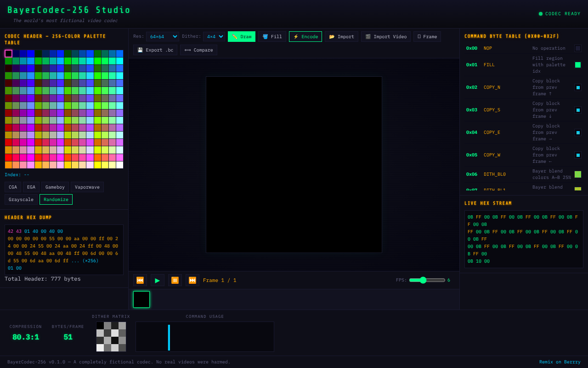Click the black drawing canvas
The image size is (588, 368).
[x=294, y=165]
